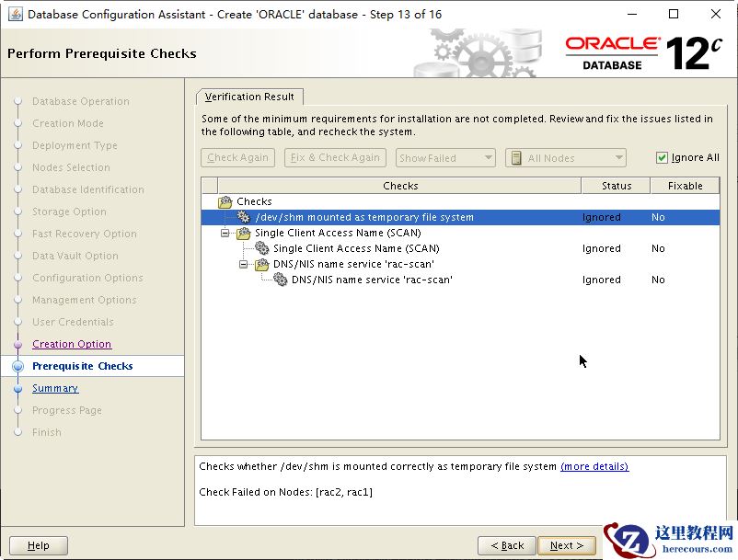Select the Verification Result tab

coord(249,97)
